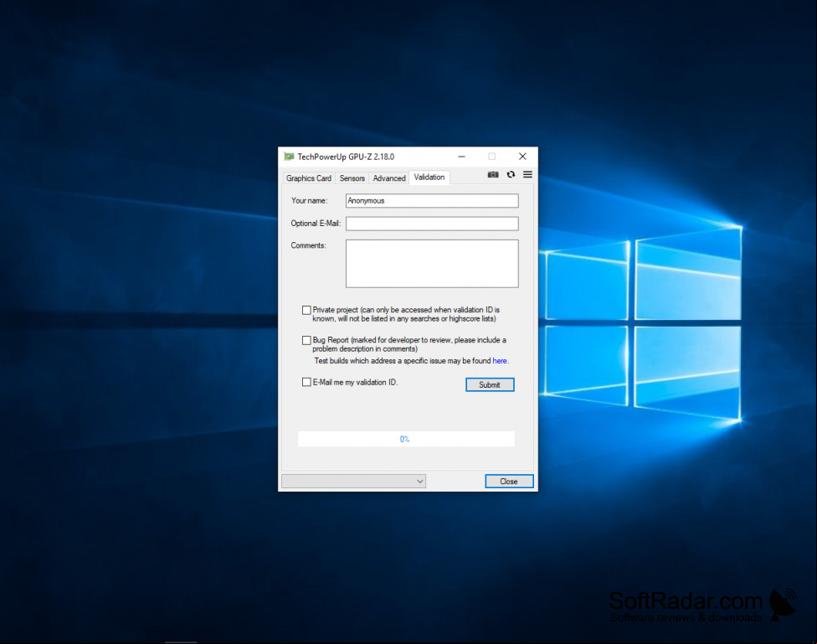The width and height of the screenshot is (817, 644).
Task: Expand the GPU selection dropdown
Action: 354,482
